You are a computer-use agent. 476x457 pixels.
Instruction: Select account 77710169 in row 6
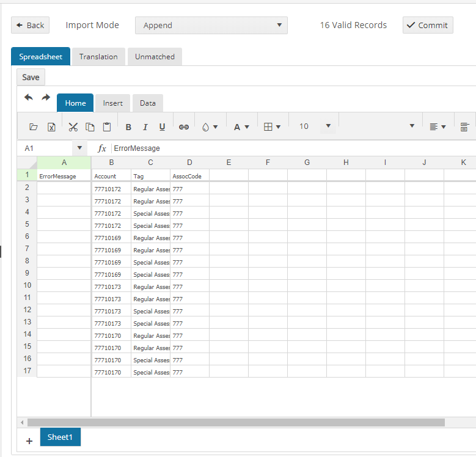click(111, 238)
